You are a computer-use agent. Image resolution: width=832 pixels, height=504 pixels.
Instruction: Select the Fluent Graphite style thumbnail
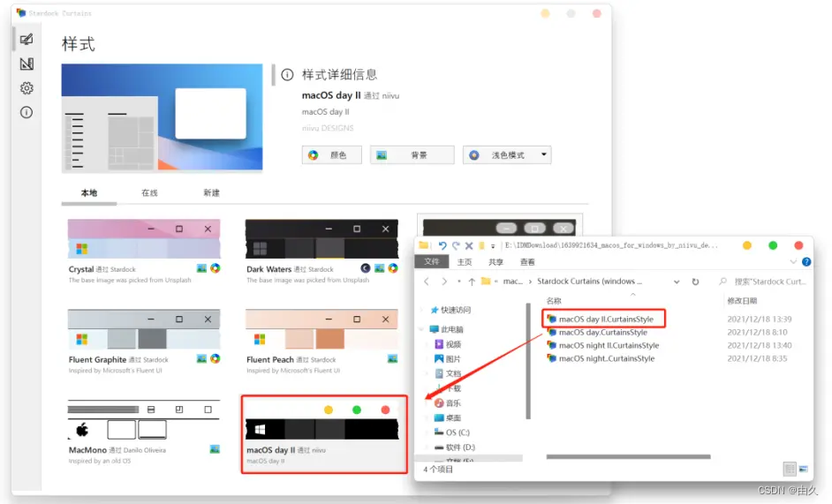(x=144, y=329)
